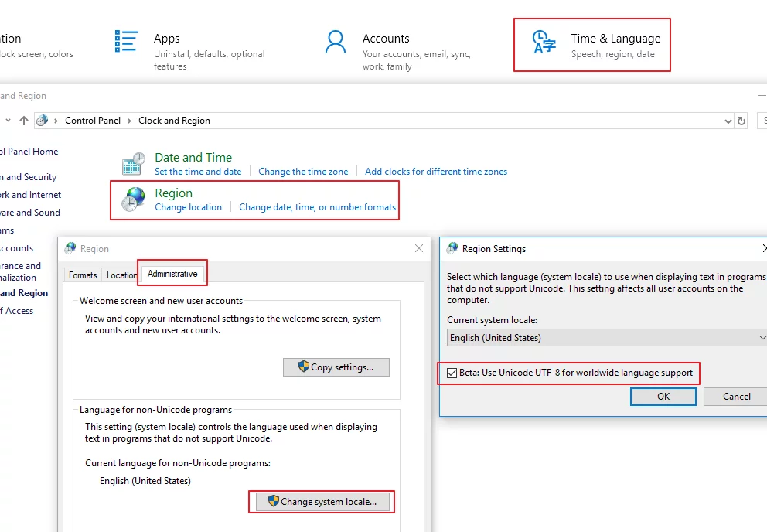
Task: Click the Date and Time clock icon
Action: click(133, 164)
